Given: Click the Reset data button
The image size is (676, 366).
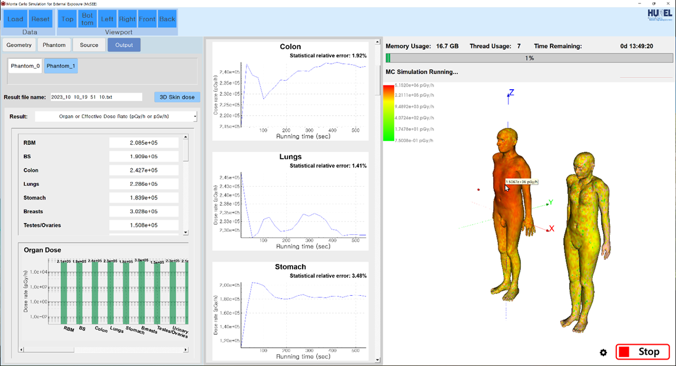Looking at the screenshot, I should point(40,19).
